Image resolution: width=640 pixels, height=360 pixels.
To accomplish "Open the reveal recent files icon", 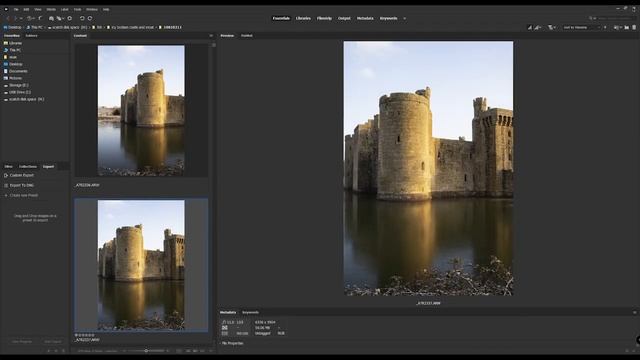I will pyautogui.click(x=30, y=18).
